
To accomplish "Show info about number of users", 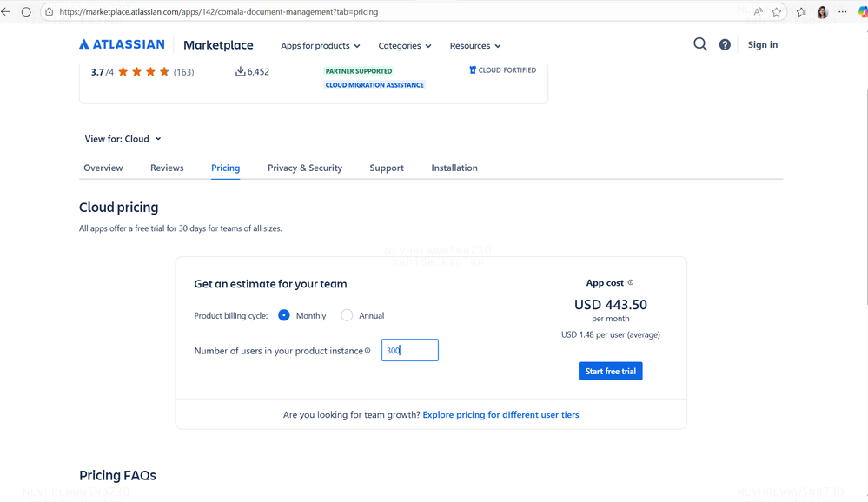I will 368,350.
